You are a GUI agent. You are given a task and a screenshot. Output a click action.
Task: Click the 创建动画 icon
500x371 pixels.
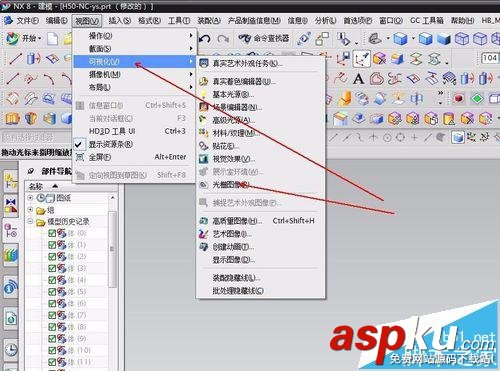[204, 247]
